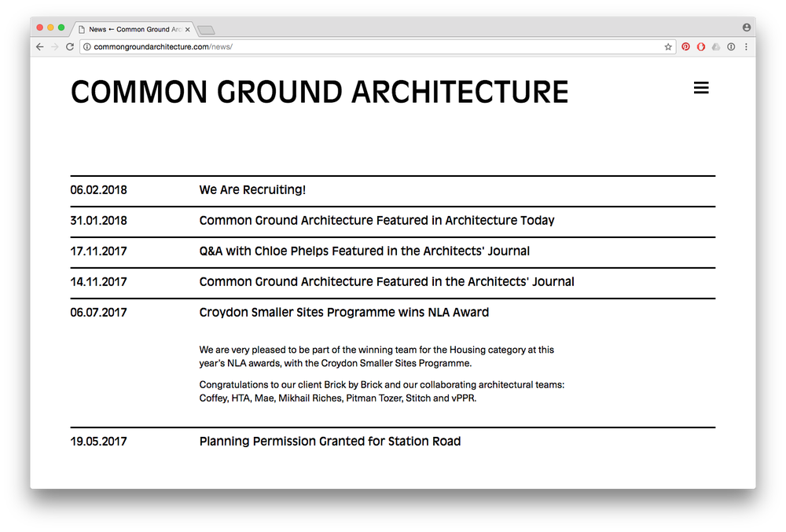Expand Featured in Architecture Today entry
Screen dimensions: 786x532
[x=376, y=220]
